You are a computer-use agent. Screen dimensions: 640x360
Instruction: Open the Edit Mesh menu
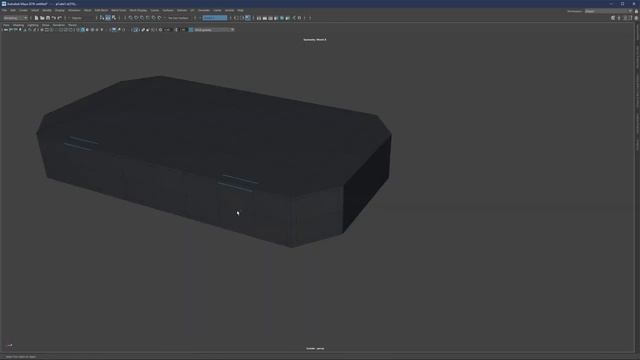[x=101, y=10]
